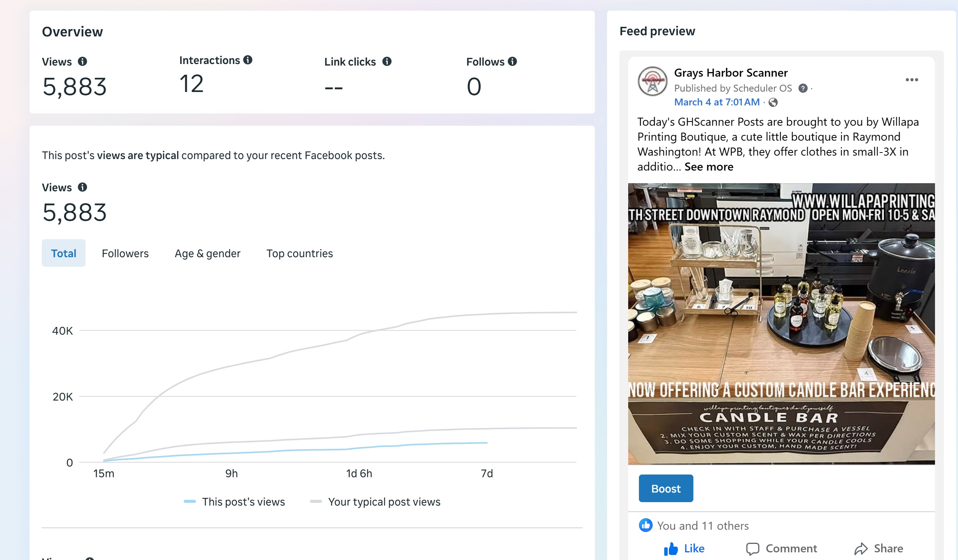The height and width of the screenshot is (560, 958).
Task: Toggle the Like button on post
Action: coord(685,549)
